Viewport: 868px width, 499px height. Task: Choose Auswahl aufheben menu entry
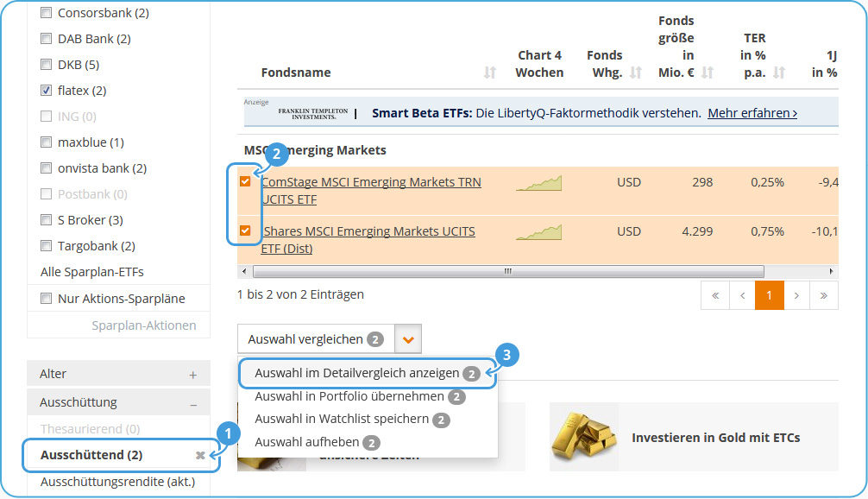click(x=318, y=442)
